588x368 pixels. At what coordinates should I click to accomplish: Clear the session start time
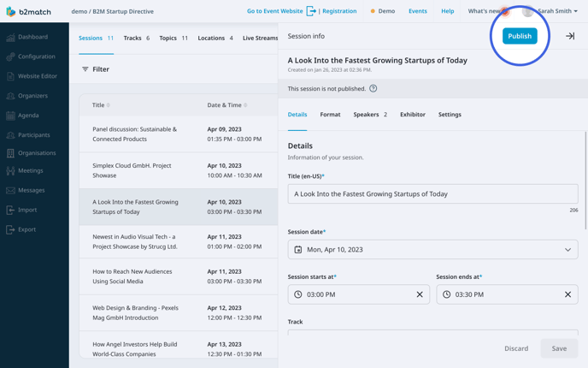(420, 294)
